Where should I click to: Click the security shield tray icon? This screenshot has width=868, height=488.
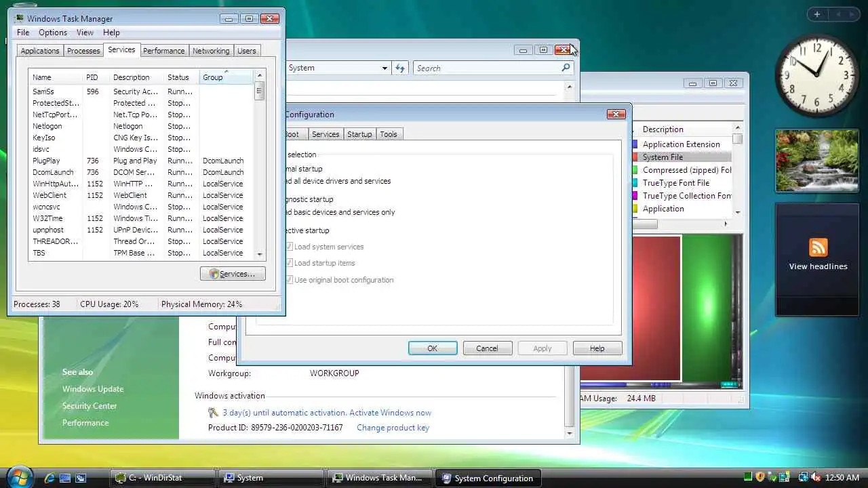coord(760,478)
